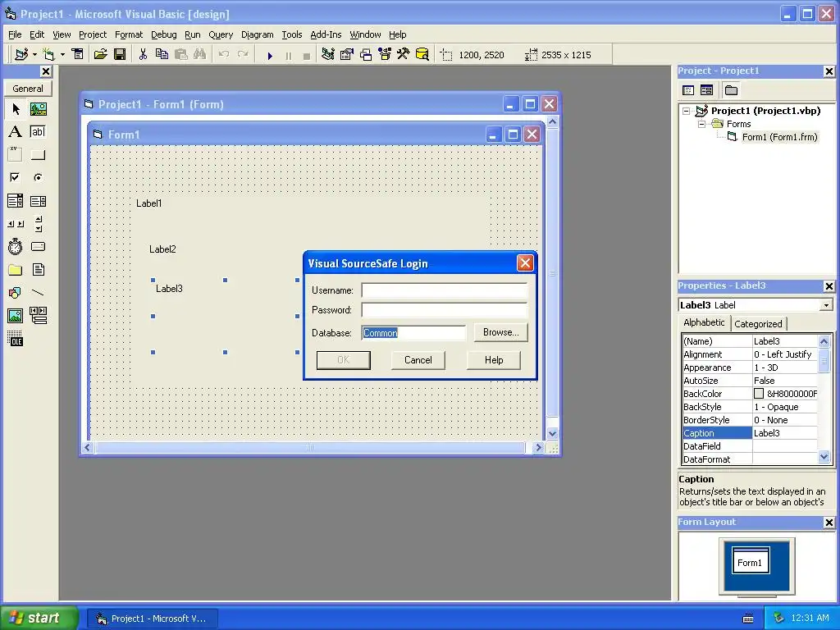Select the Pointer tool in toolbox
This screenshot has height=630, width=840.
pos(16,109)
